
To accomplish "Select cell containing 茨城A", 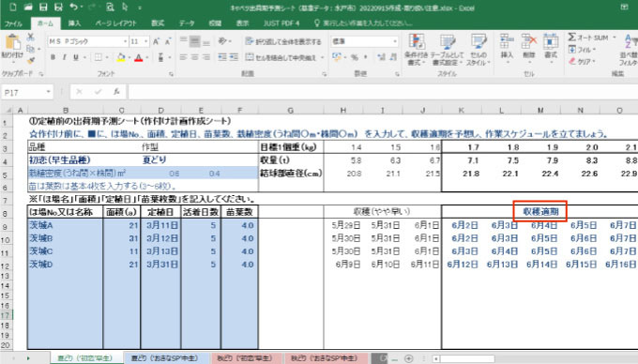I will [x=65, y=225].
